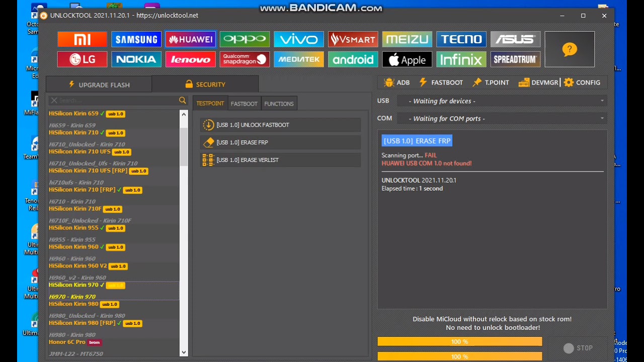Click model list scroll down arrow

[x=184, y=352]
